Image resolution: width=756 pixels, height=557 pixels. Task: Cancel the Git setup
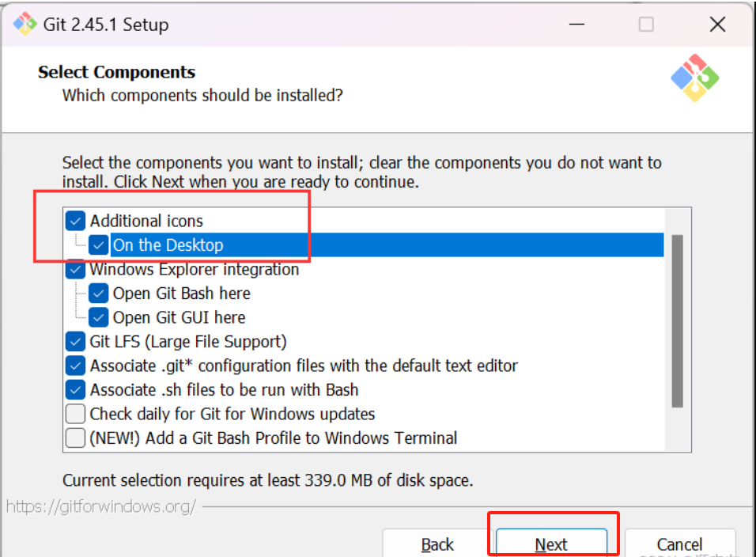(x=679, y=544)
